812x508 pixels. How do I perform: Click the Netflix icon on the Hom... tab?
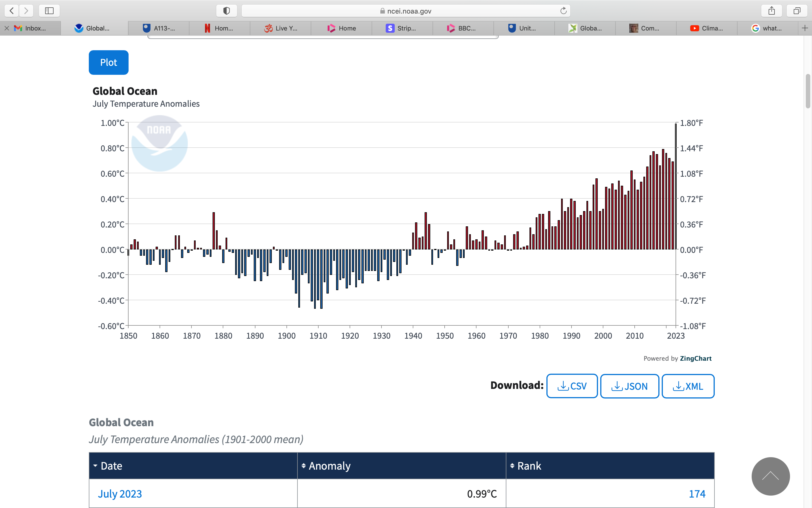pos(207,28)
